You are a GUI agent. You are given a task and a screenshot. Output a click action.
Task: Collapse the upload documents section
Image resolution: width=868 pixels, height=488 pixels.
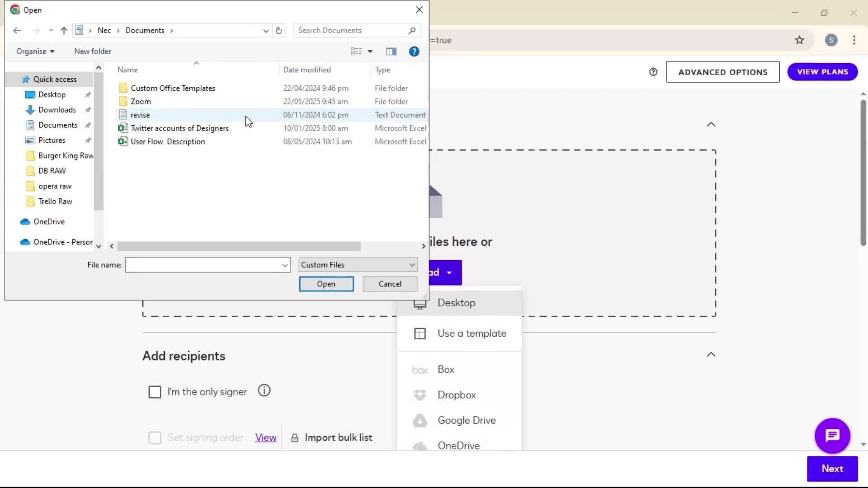[x=711, y=124]
